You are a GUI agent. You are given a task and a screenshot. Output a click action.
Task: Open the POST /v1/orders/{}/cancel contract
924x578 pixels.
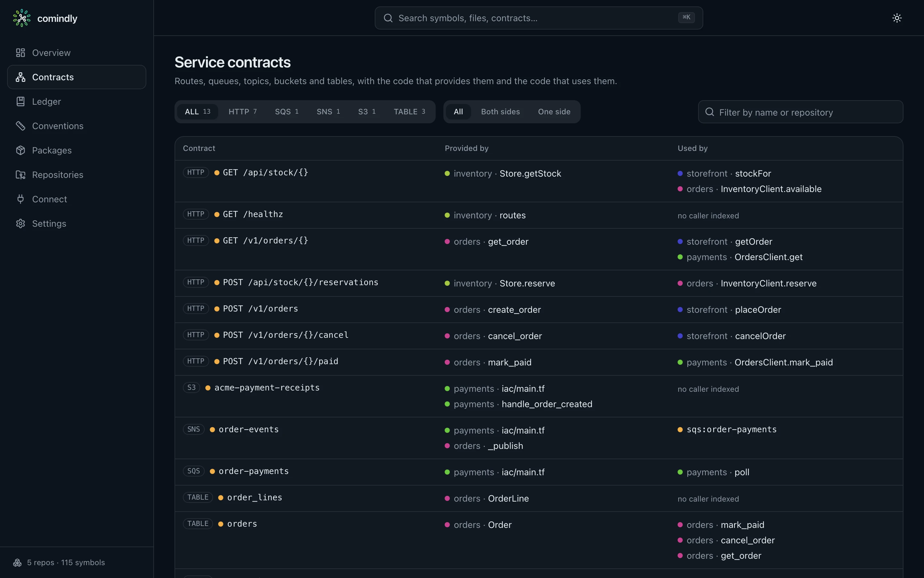(286, 335)
